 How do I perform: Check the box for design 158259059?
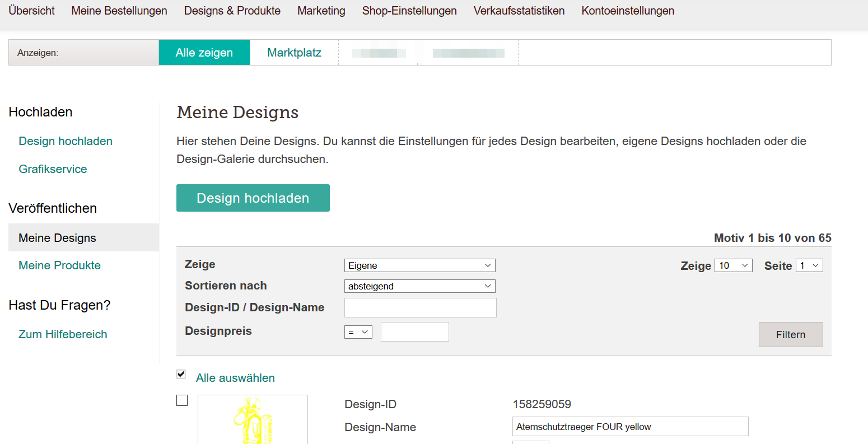[182, 400]
